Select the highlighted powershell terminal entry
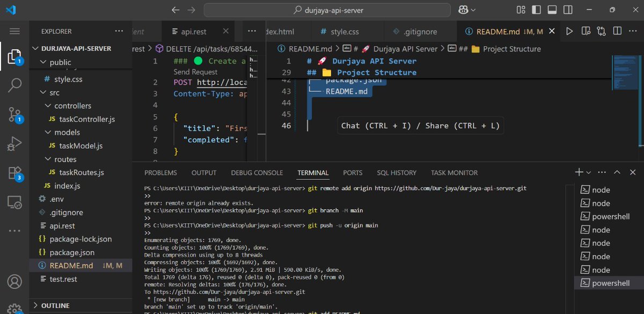Screen dimensions: 644x314 tap(609, 283)
